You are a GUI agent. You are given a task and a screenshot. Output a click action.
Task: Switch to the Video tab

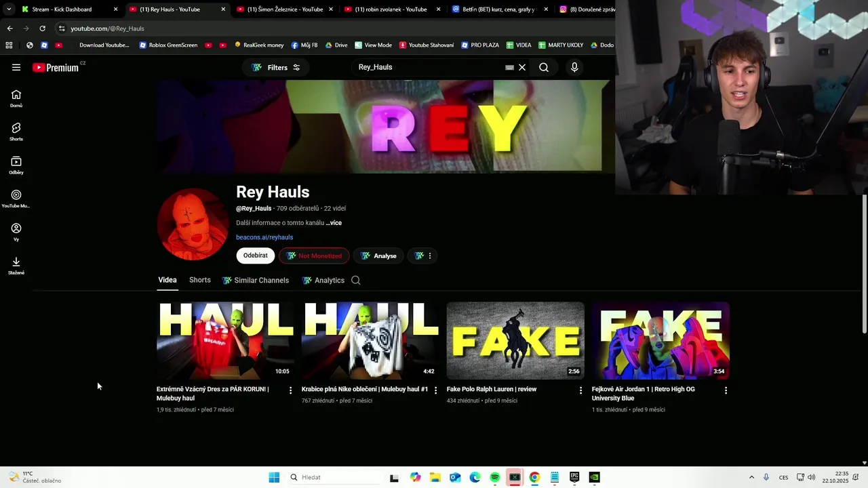click(x=167, y=280)
